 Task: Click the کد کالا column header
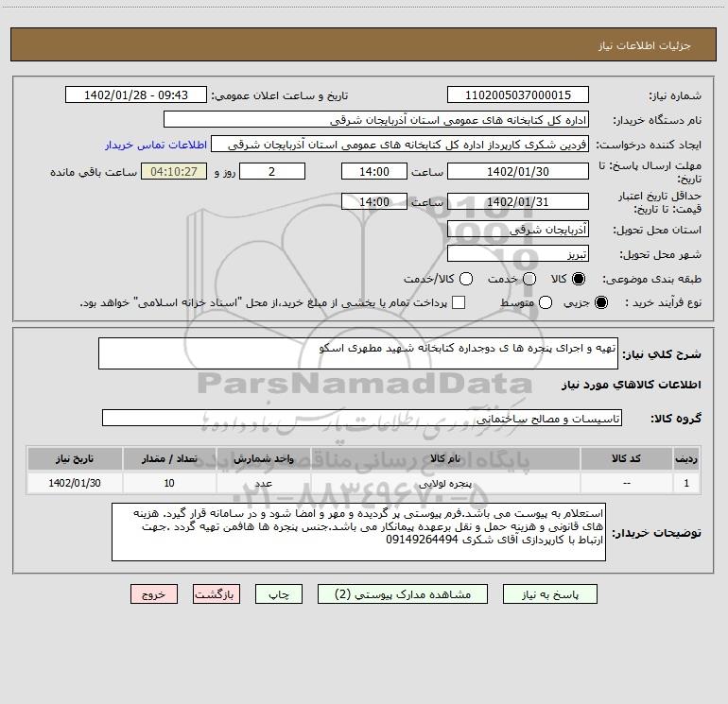coord(626,458)
